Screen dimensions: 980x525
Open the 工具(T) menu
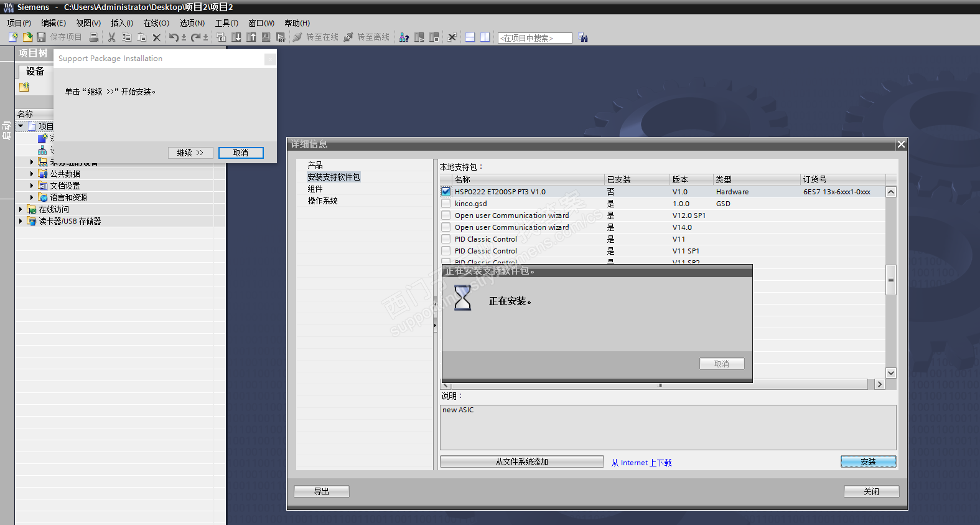pyautogui.click(x=226, y=23)
